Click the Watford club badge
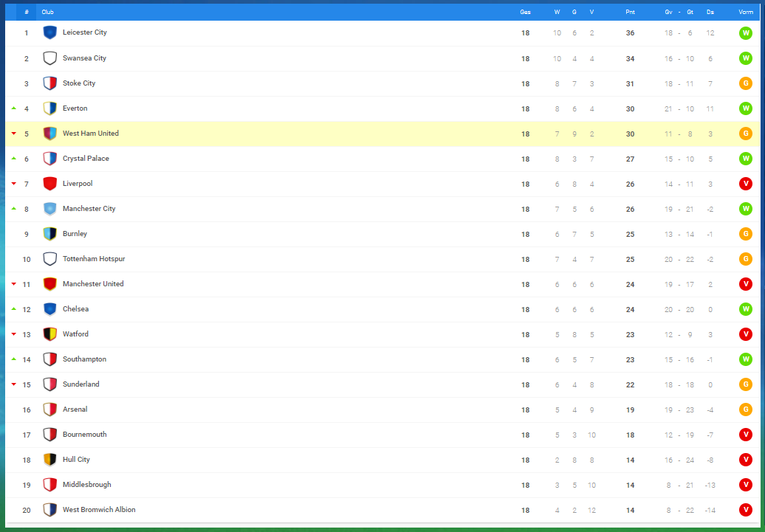Viewport: 765px width, 532px height. 49,334
